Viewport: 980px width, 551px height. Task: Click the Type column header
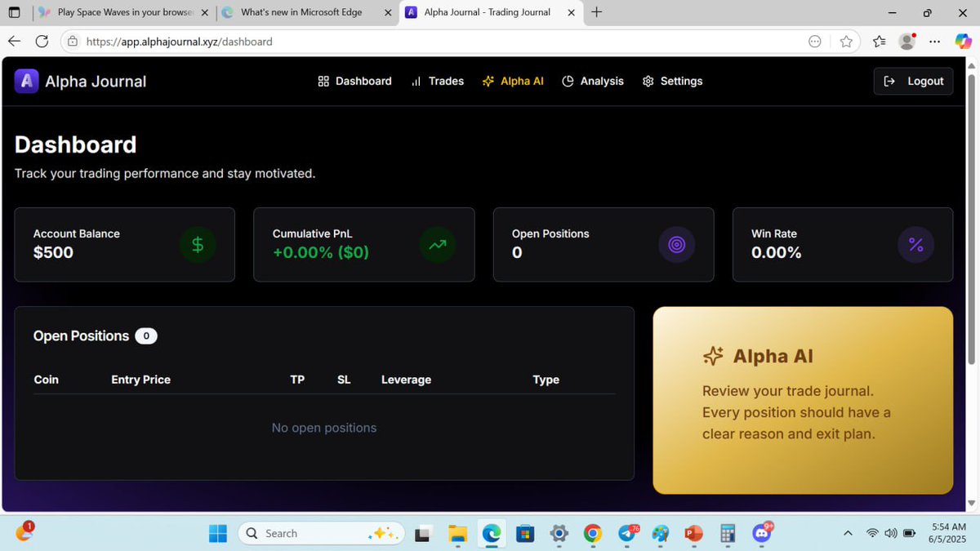click(x=546, y=380)
